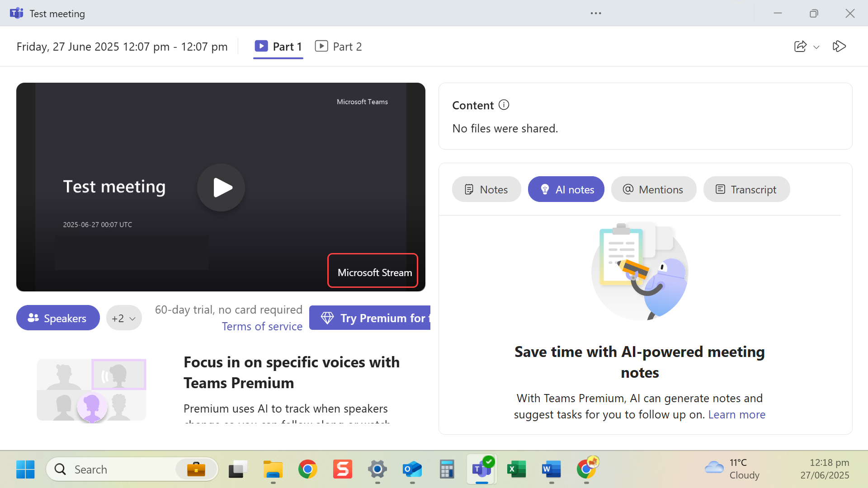Open the Notes tab
Screen dimensions: 868x488
click(x=486, y=189)
